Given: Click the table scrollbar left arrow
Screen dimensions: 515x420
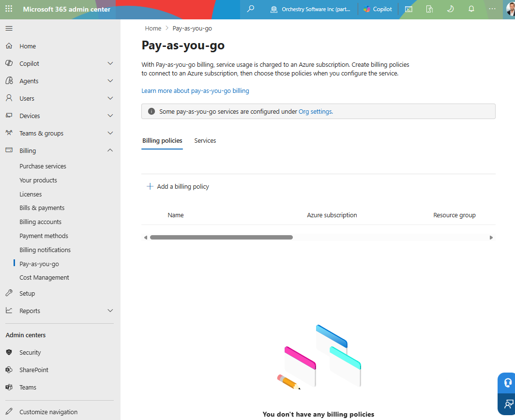Looking at the screenshot, I should click(x=146, y=238).
